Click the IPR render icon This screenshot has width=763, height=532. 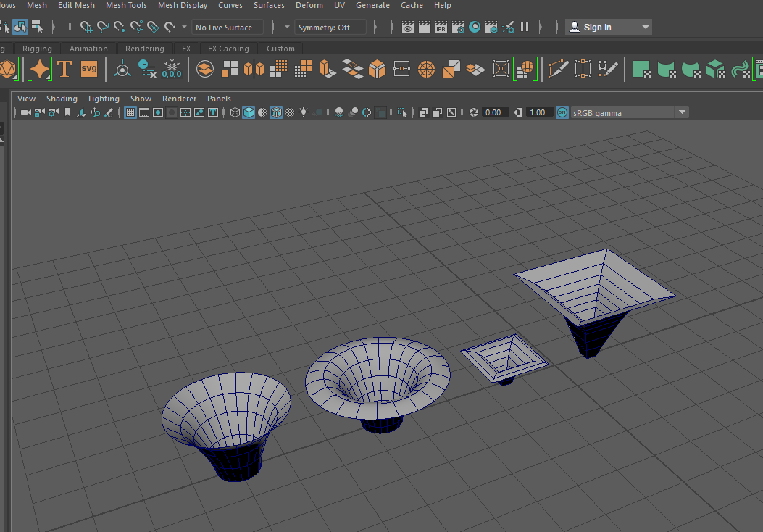point(441,28)
